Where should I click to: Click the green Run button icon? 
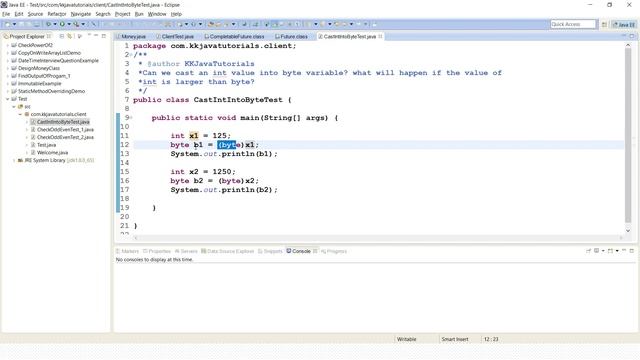[x=62, y=24]
